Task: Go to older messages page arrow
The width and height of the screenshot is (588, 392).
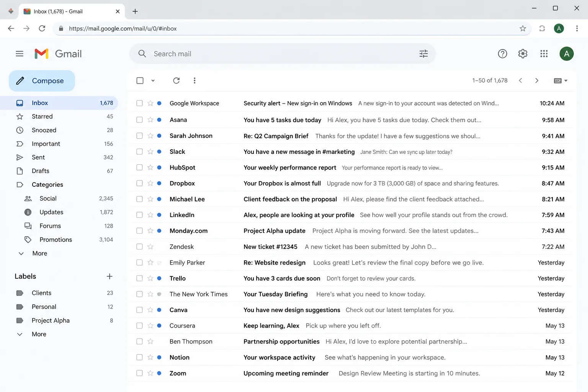Action: [537, 80]
